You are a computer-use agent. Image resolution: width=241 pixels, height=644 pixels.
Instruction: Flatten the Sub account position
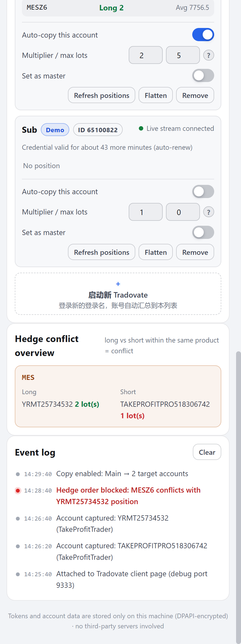click(156, 252)
